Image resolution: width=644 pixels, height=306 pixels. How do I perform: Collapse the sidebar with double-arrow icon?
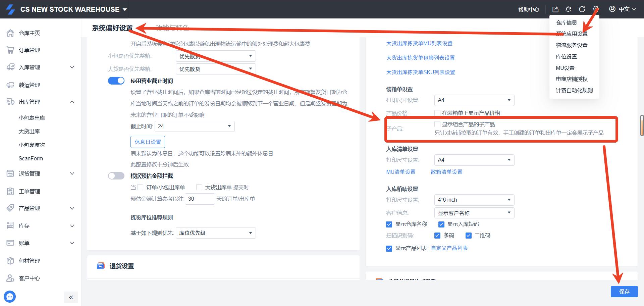71,297
